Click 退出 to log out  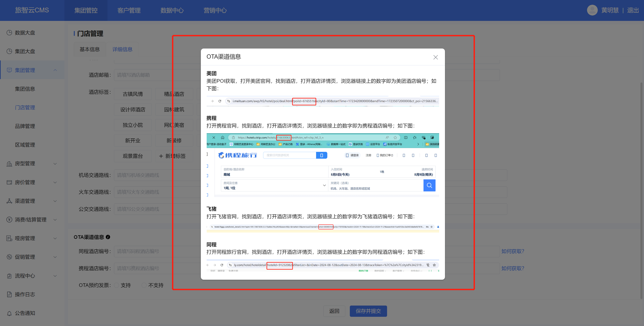633,10
